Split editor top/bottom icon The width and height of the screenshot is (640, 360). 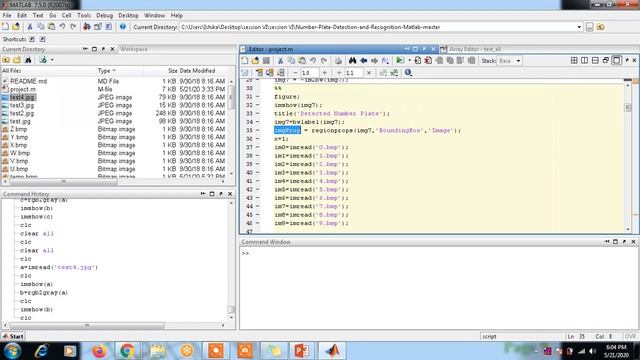pyautogui.click(x=595, y=60)
